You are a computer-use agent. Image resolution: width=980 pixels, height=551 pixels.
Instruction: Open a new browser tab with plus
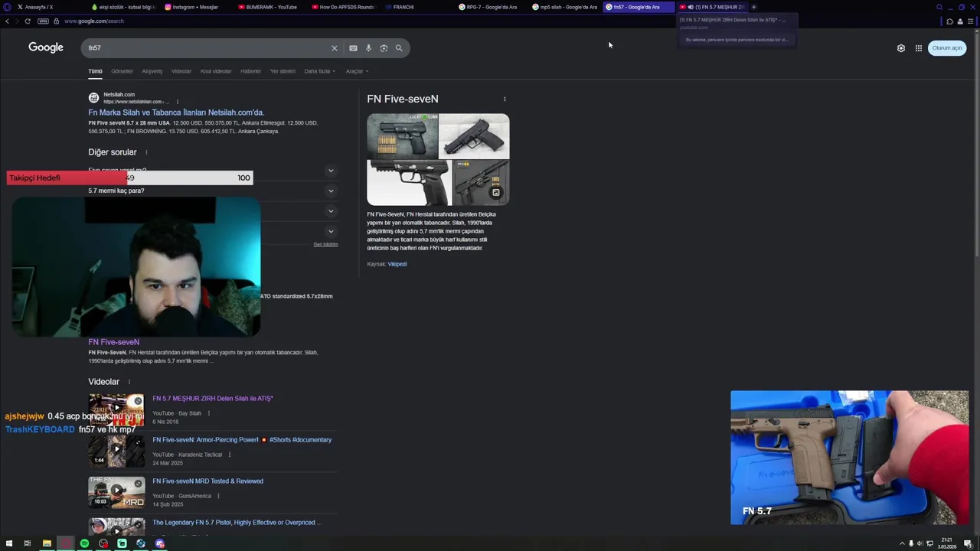click(753, 7)
